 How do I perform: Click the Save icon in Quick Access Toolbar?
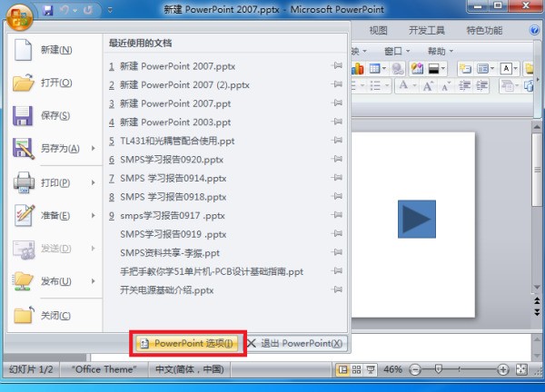(x=47, y=10)
